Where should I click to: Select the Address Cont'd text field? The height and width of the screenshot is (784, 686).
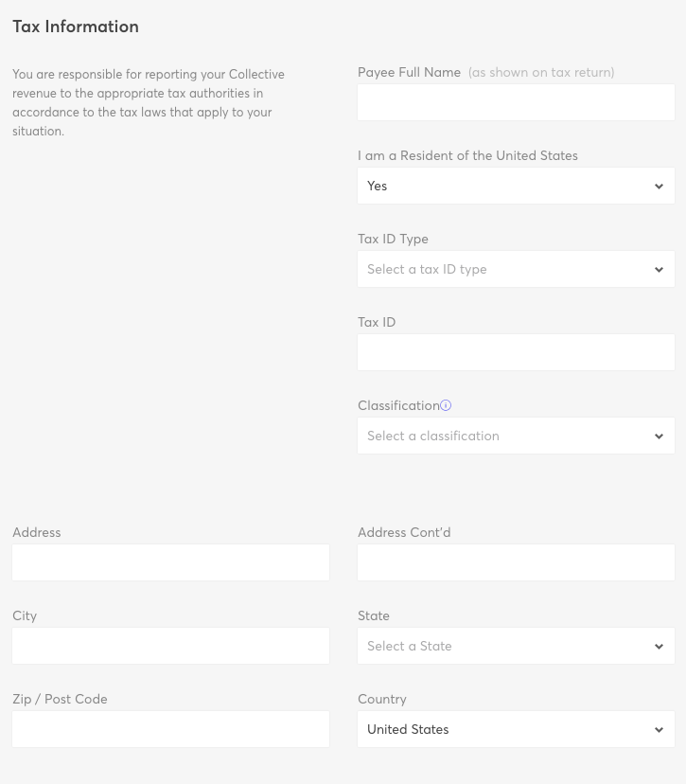pos(516,562)
